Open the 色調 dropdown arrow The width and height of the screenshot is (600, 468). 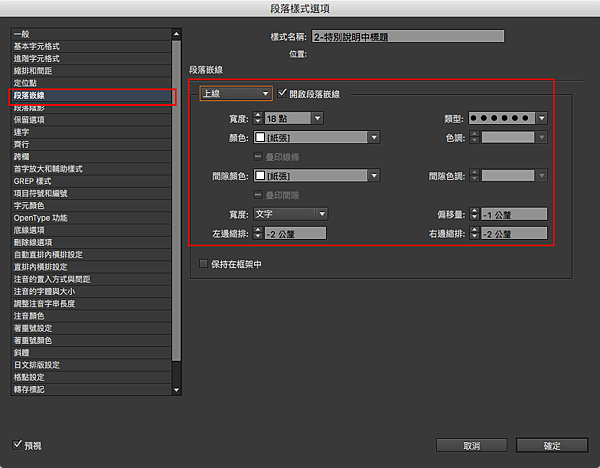tap(541, 137)
